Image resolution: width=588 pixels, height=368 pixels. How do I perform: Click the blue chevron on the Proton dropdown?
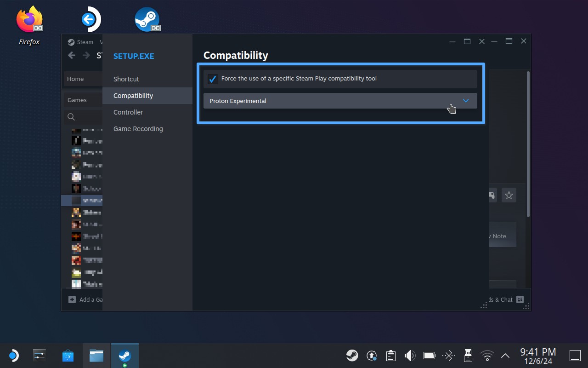tap(465, 101)
